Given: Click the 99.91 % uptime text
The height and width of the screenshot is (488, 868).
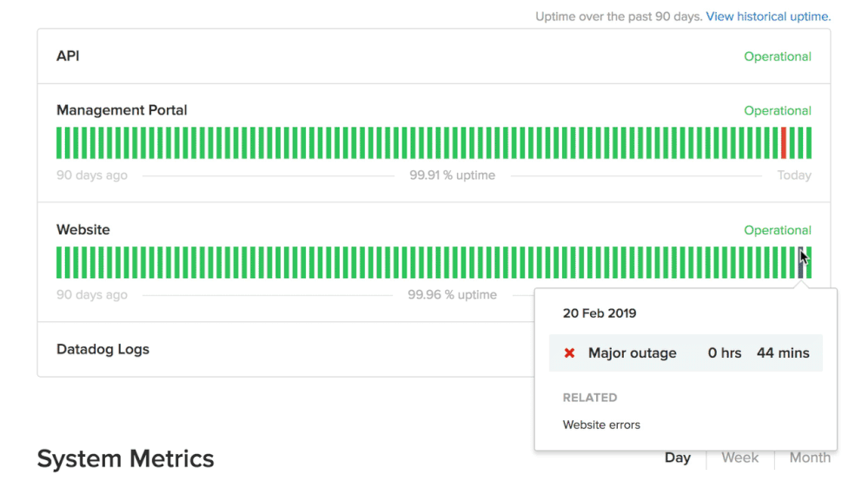Looking at the screenshot, I should tap(453, 175).
